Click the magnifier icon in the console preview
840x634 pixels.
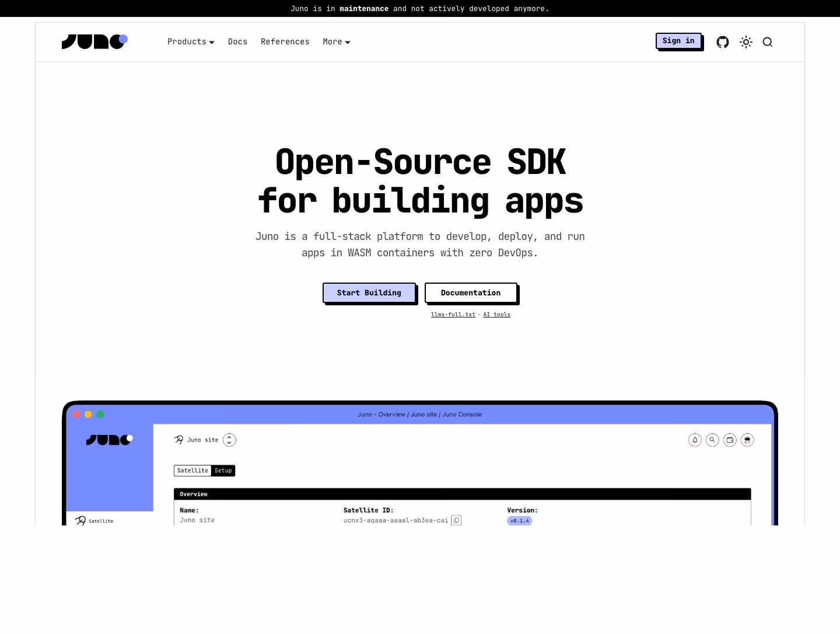[712, 440]
